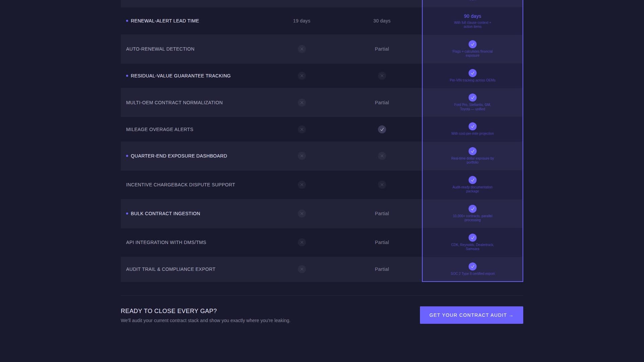Click the x icon in Mileage Overage Alerts row
Image resolution: width=644 pixels, height=362 pixels.
(302, 129)
